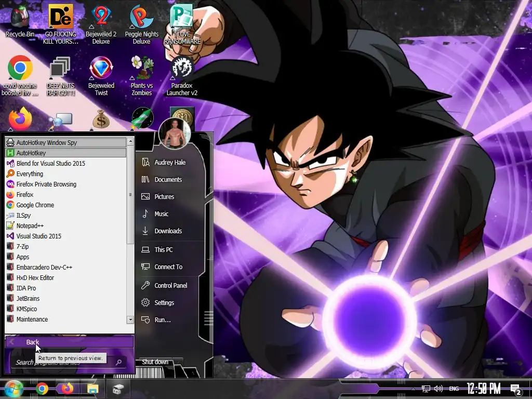Launch Visual Studio 2015 from programs list
The width and height of the screenshot is (532, 399).
tap(66, 236)
